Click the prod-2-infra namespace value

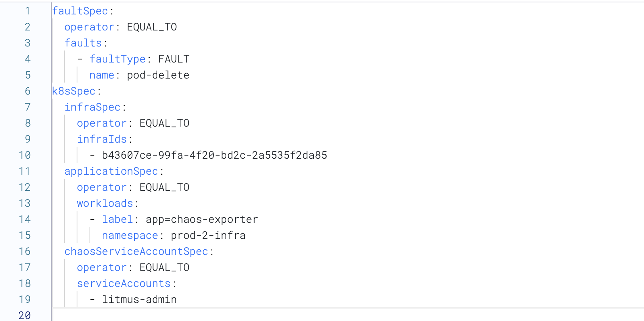pos(208,235)
